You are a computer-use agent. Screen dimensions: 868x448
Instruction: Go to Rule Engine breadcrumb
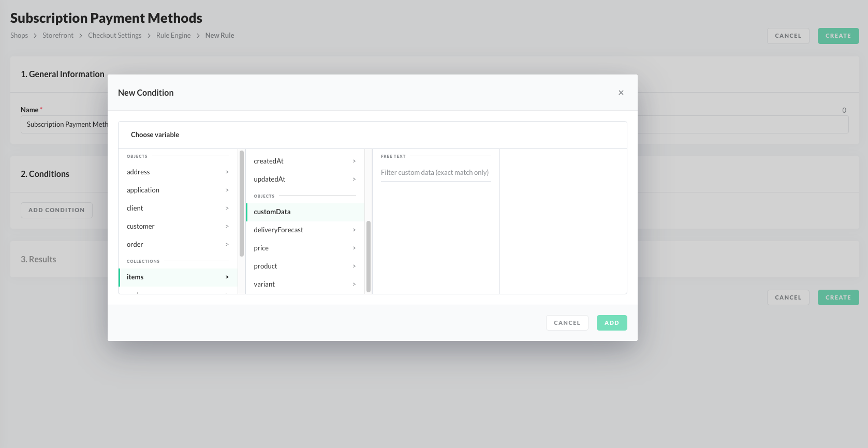click(x=173, y=36)
